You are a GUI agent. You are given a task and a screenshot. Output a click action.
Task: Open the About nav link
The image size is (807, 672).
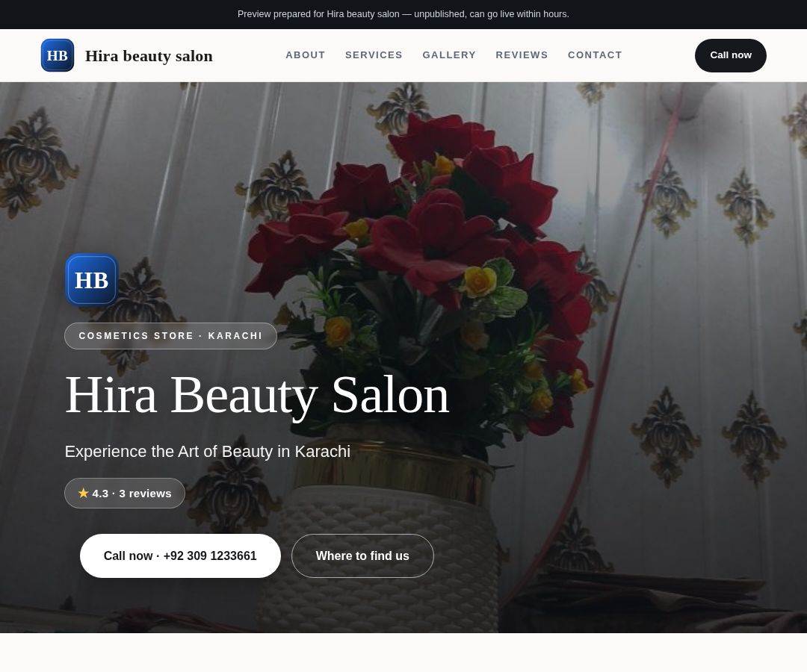pos(305,55)
